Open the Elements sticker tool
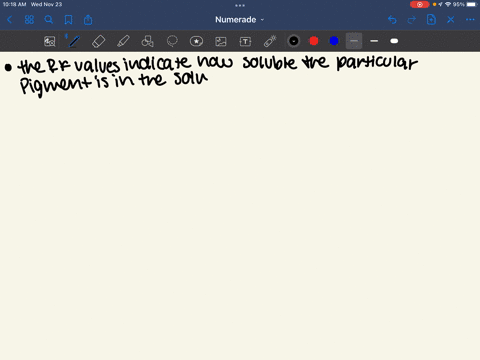480x360 pixels. pos(196,41)
